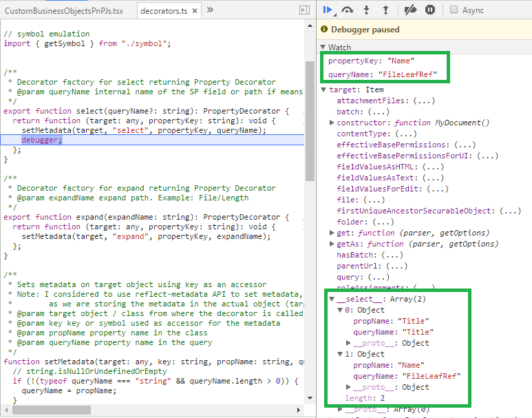Toggle the navigator sidebar panel icon
Screen dimensions: 532x418
304,10
